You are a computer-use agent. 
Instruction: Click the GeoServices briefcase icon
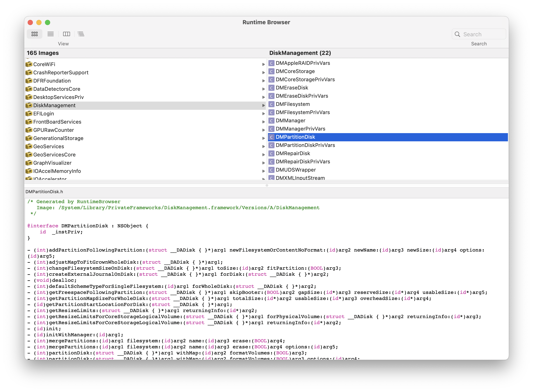pos(29,147)
